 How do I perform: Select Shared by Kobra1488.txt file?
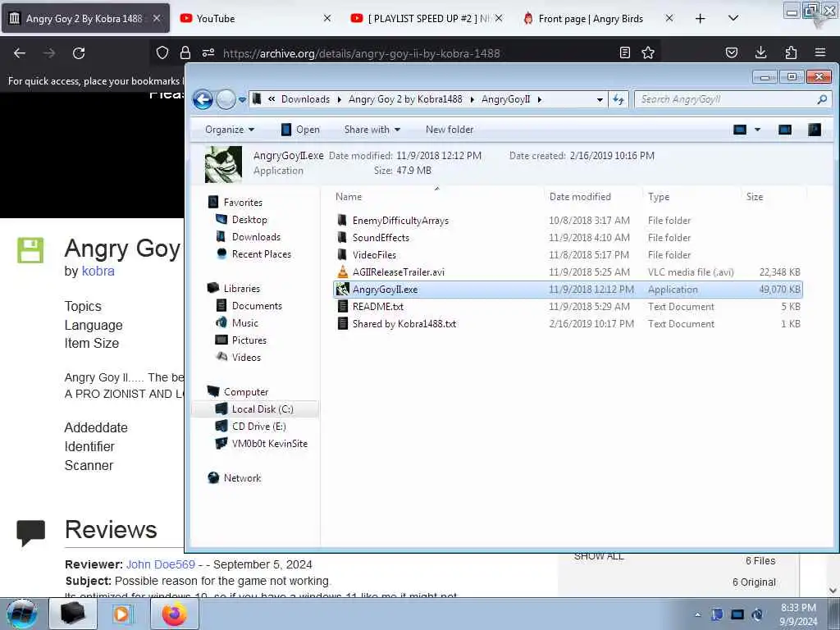pyautogui.click(x=404, y=323)
